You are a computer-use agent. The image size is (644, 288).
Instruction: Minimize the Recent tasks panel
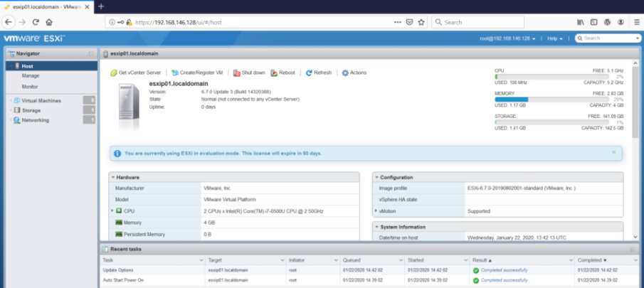pos(633,249)
